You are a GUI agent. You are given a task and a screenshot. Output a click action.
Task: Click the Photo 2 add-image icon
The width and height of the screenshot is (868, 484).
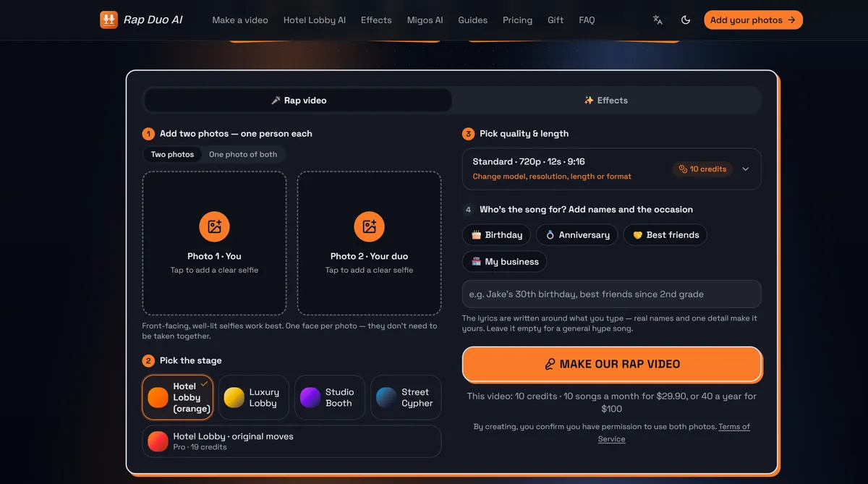[369, 226]
